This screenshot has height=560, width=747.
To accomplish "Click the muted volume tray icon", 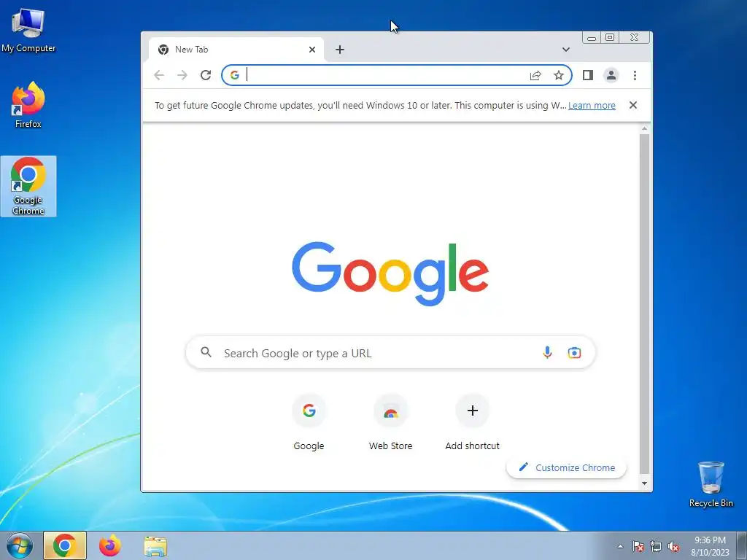I will click(x=673, y=546).
